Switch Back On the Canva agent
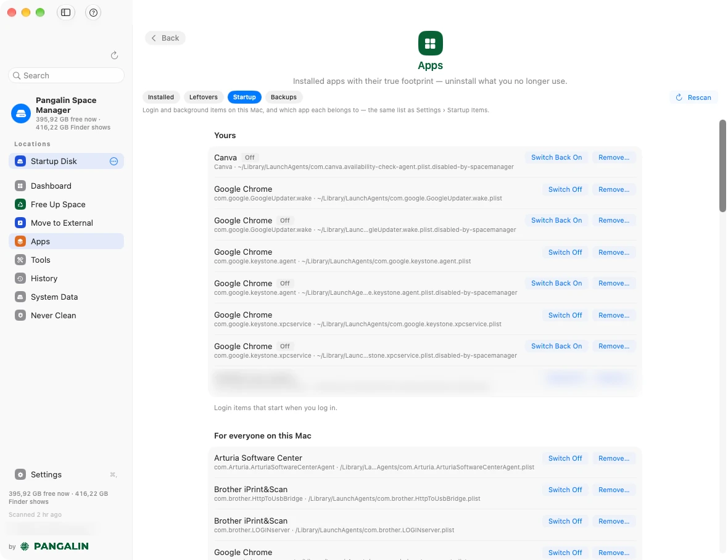 click(x=556, y=157)
